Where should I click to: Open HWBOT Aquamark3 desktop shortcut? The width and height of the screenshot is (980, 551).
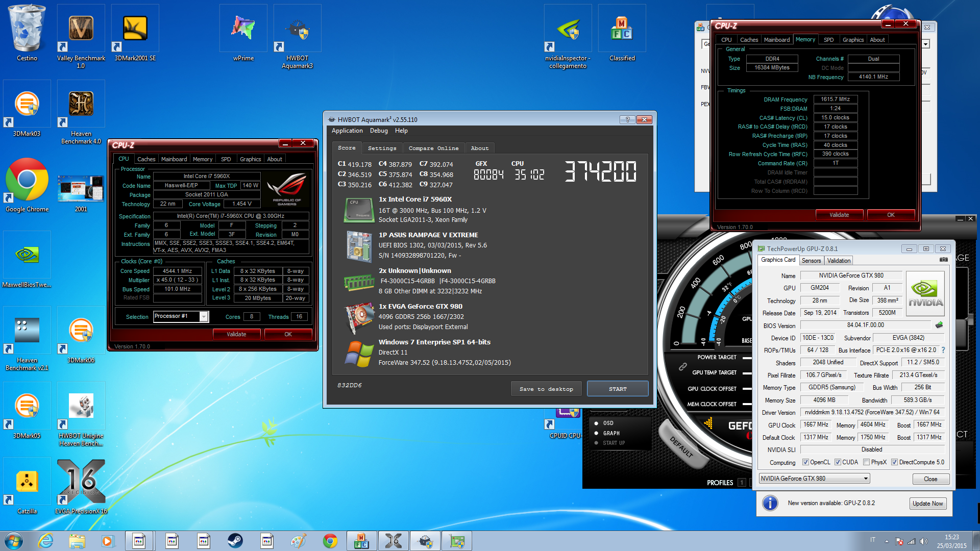[297, 37]
